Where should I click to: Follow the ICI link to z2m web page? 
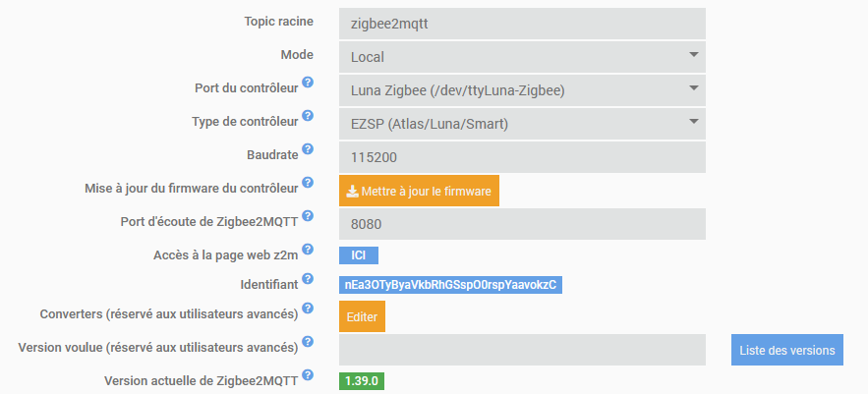[x=358, y=255]
